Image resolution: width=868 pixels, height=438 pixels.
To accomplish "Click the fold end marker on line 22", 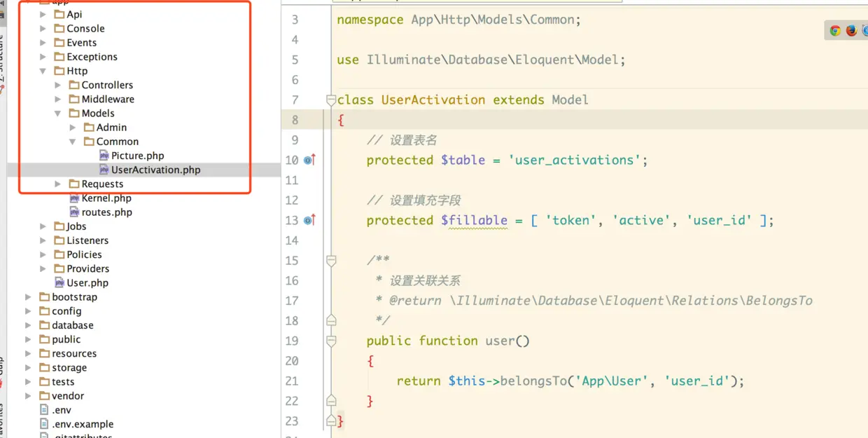I will [x=331, y=401].
